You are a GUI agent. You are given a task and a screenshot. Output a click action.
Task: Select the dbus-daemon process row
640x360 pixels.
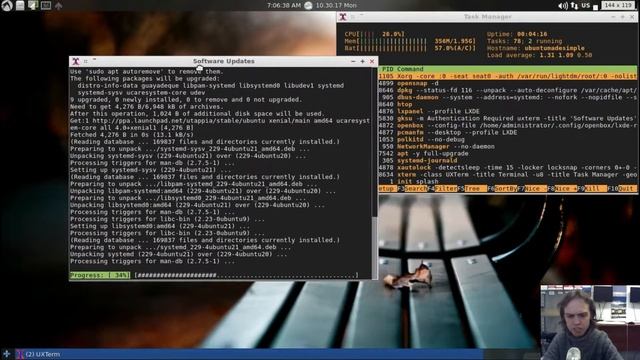coord(508,97)
